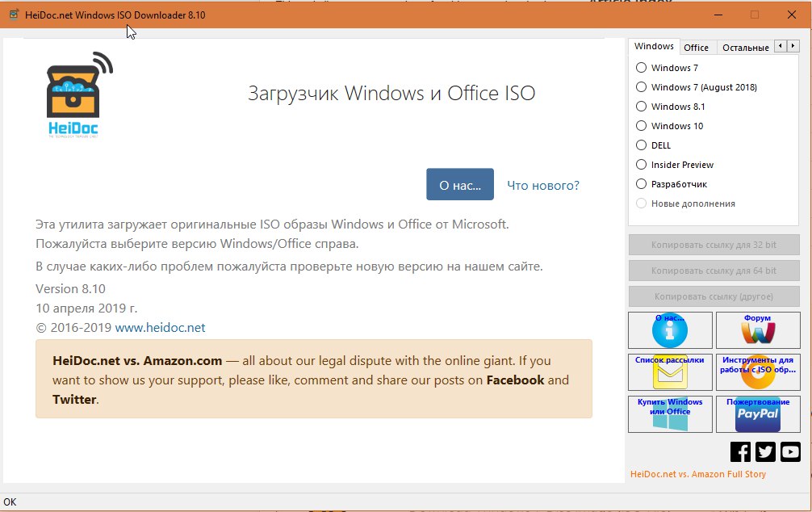Open the Остальные tab
812x512 pixels.
[745, 48]
